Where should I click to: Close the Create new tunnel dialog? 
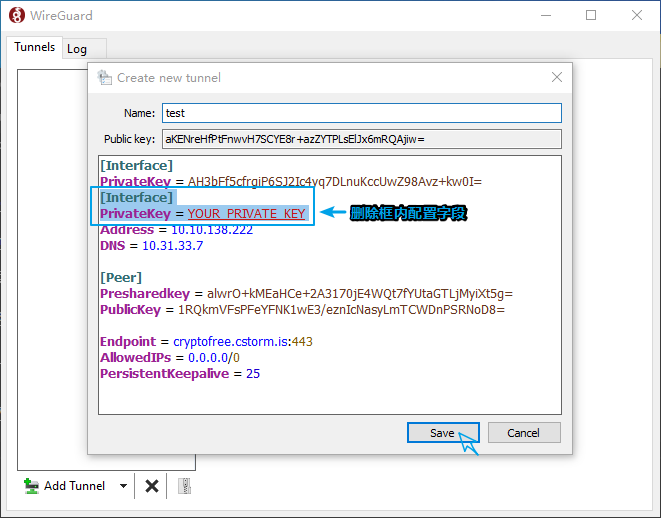point(557,77)
